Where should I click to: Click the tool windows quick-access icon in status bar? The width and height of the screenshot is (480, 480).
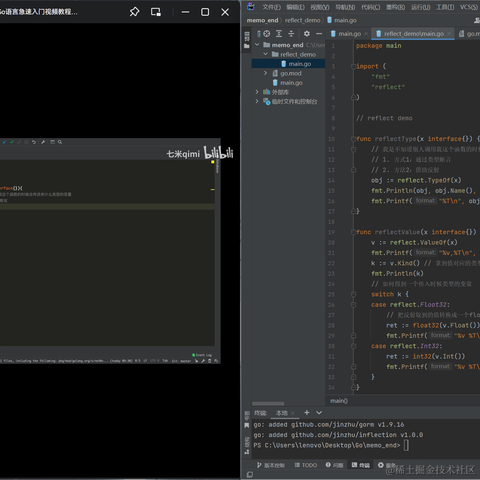250,474
